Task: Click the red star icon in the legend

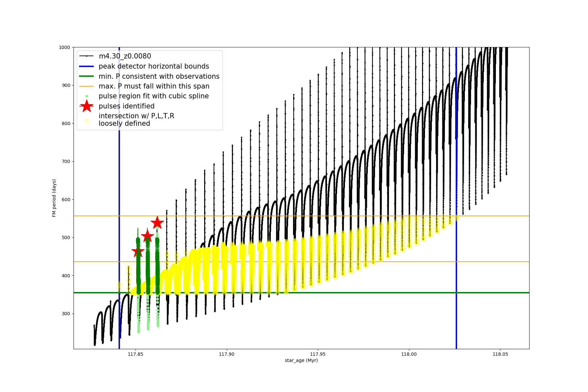Action: pos(87,106)
